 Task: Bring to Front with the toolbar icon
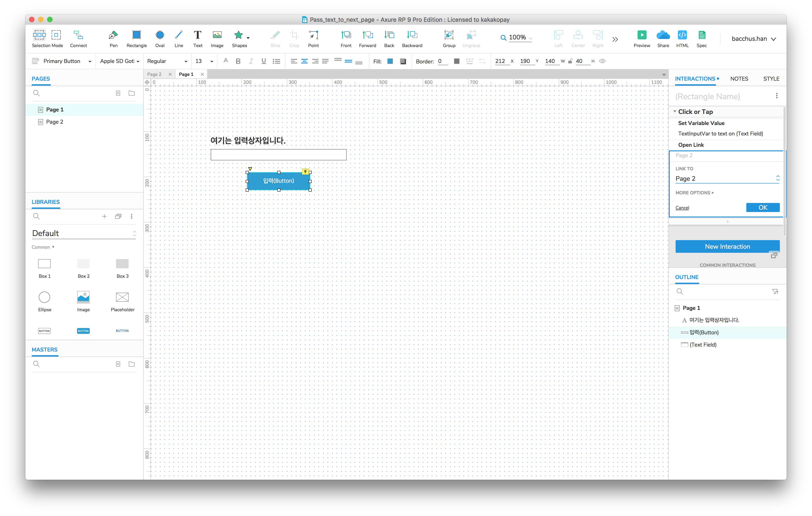click(x=346, y=35)
